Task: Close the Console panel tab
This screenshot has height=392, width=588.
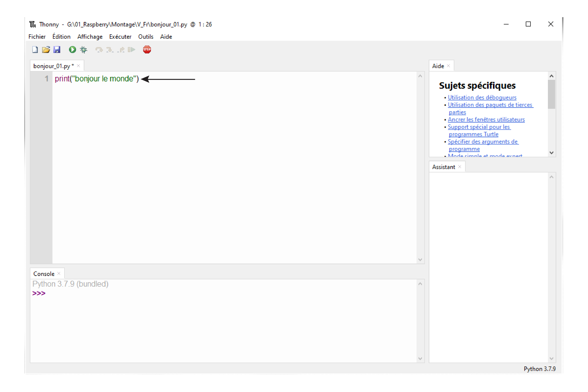Action: tap(59, 273)
